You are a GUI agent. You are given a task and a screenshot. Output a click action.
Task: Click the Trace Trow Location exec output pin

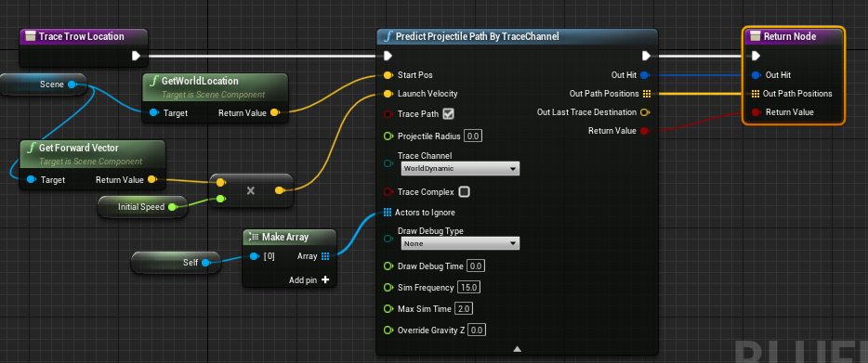(x=137, y=56)
